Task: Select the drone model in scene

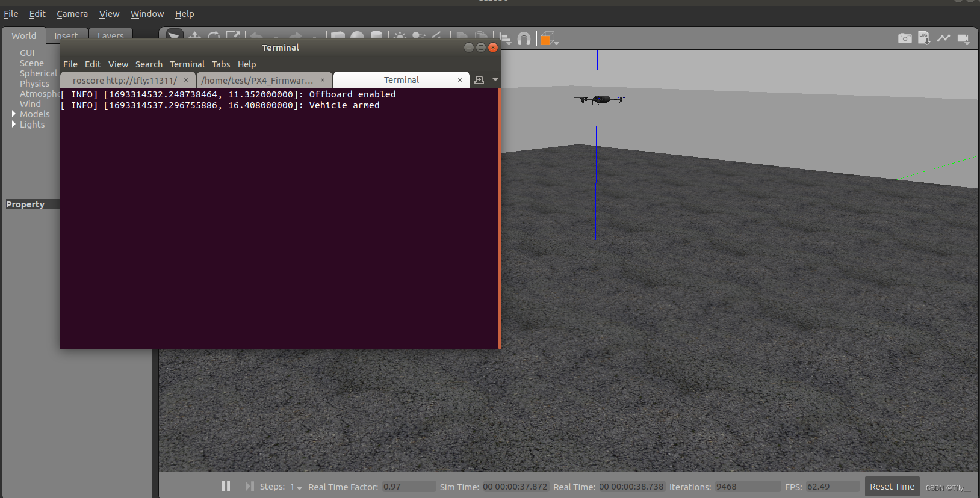Action: click(601, 99)
